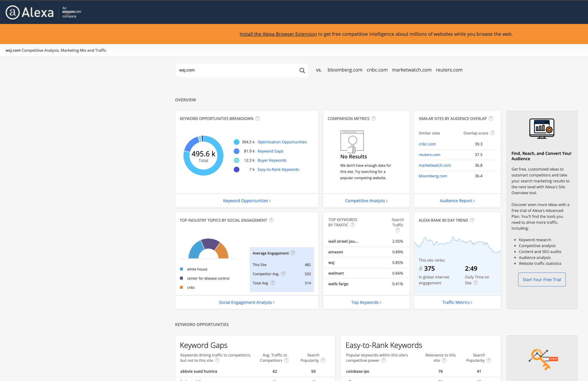
Task: Install the Alexa Browser Extension link
Action: point(278,34)
